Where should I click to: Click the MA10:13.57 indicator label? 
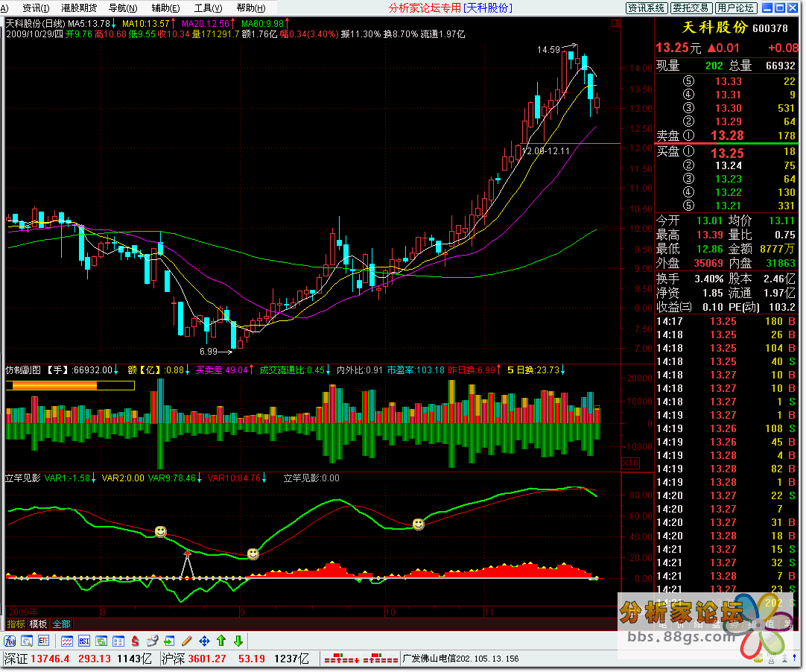(145, 24)
